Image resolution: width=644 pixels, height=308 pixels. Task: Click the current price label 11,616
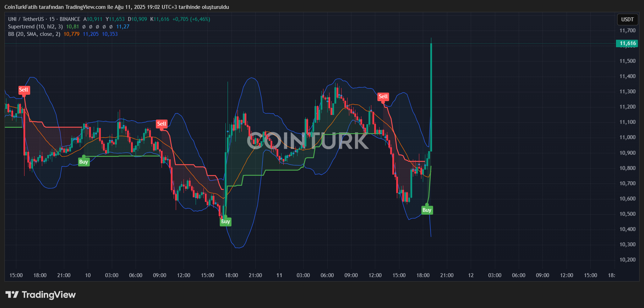point(628,43)
